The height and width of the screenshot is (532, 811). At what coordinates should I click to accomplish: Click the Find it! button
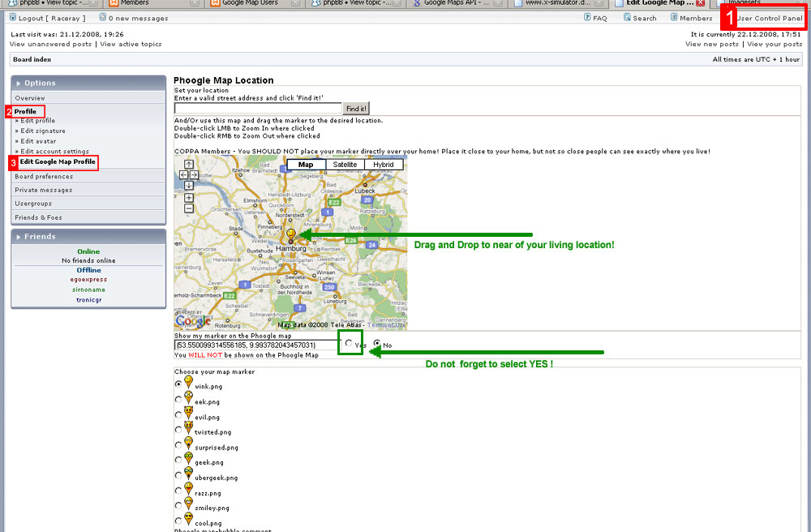[356, 109]
